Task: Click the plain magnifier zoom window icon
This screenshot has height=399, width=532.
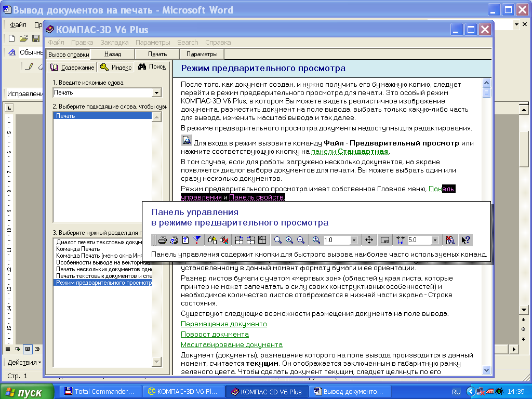Action: 278,240
